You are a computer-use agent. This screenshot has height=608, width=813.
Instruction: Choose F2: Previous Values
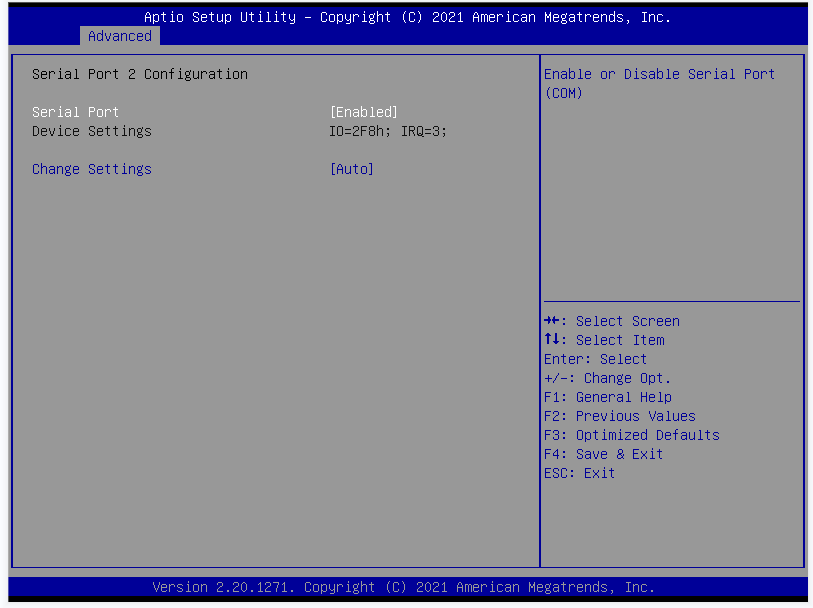(619, 416)
